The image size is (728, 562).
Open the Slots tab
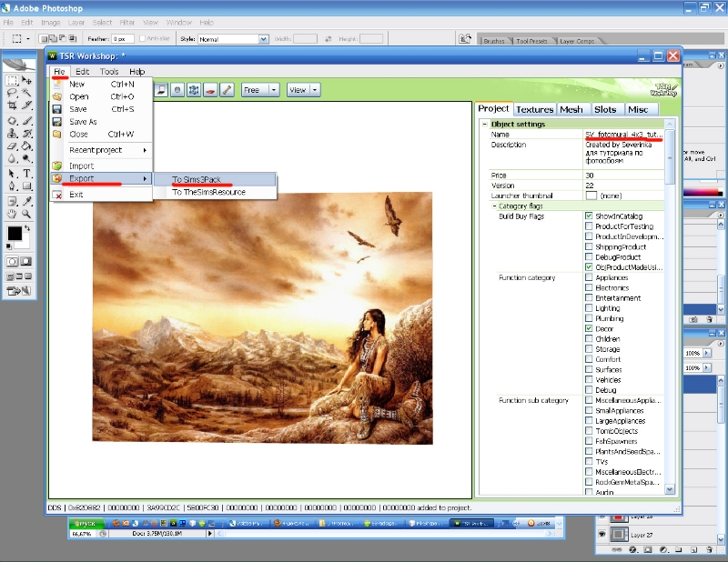click(x=605, y=109)
